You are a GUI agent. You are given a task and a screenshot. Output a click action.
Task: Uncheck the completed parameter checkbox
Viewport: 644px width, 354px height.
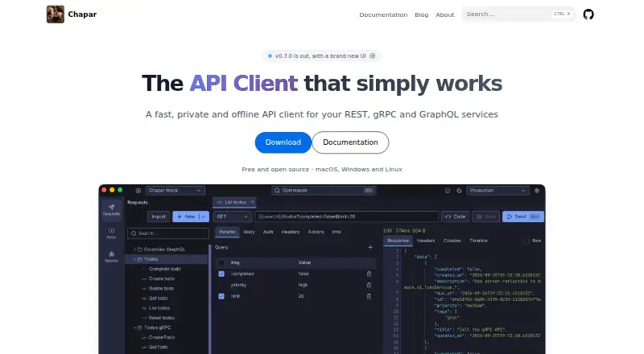pos(221,274)
